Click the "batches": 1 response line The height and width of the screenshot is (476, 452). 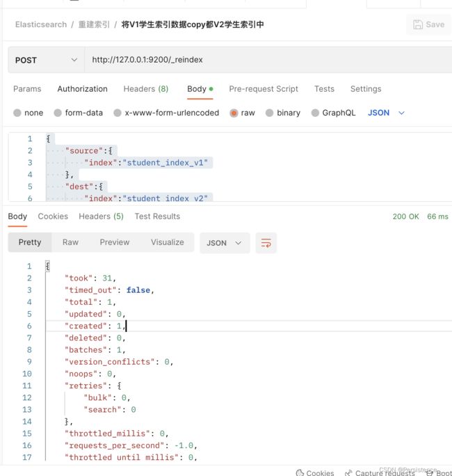click(x=95, y=350)
